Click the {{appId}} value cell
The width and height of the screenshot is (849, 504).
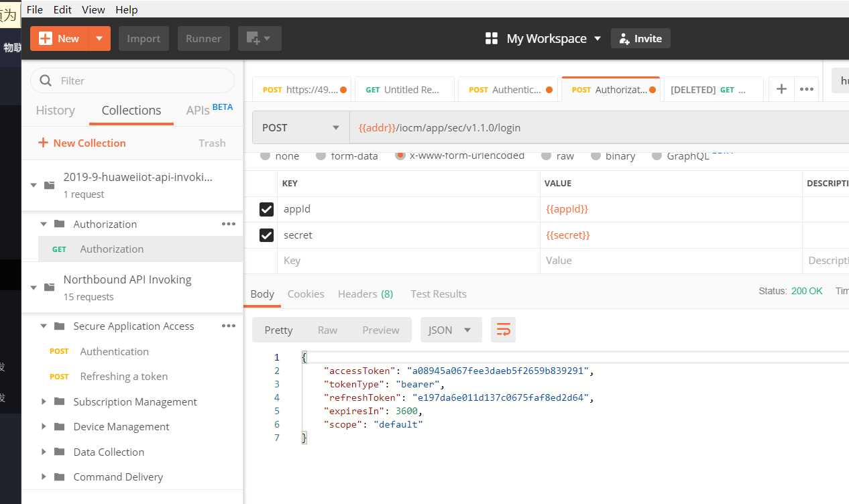point(671,209)
